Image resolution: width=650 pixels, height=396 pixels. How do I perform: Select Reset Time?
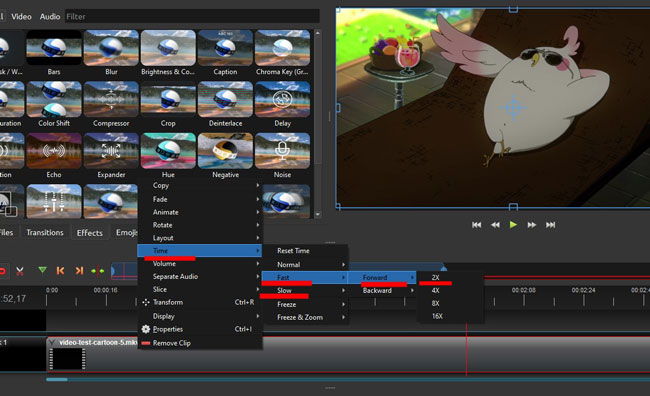click(305, 250)
